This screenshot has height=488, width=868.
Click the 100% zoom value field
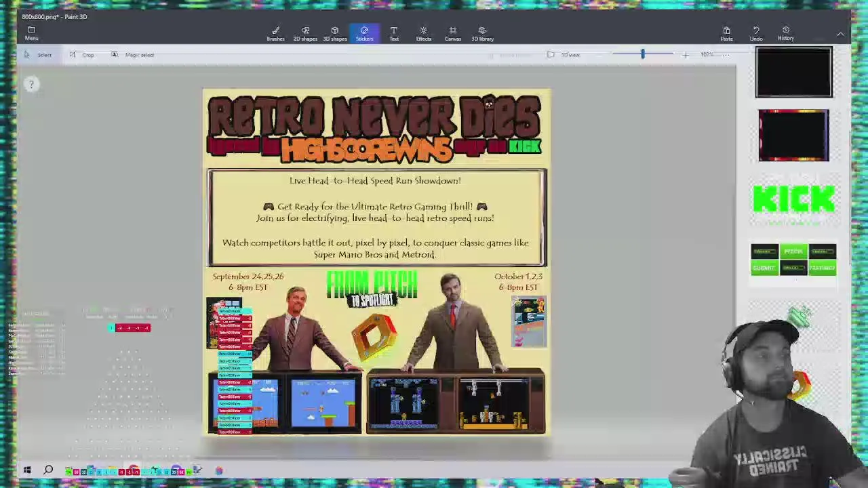(x=707, y=55)
